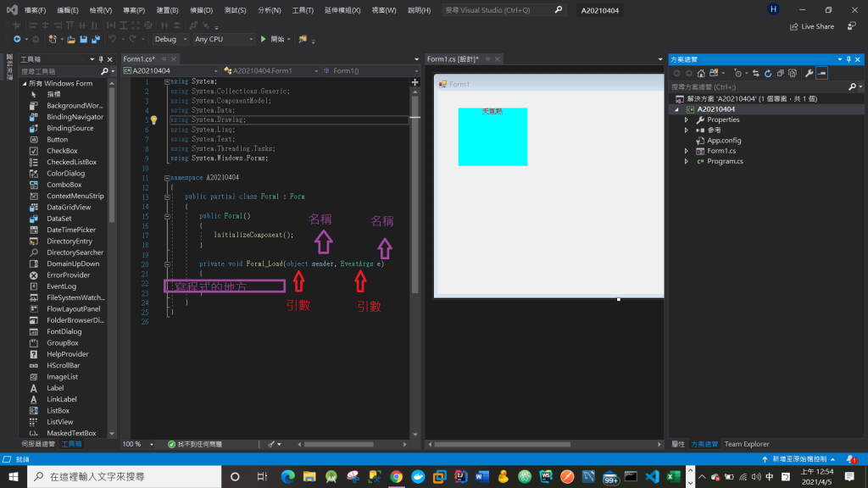Click the Sync with Active Document icon

[755, 73]
